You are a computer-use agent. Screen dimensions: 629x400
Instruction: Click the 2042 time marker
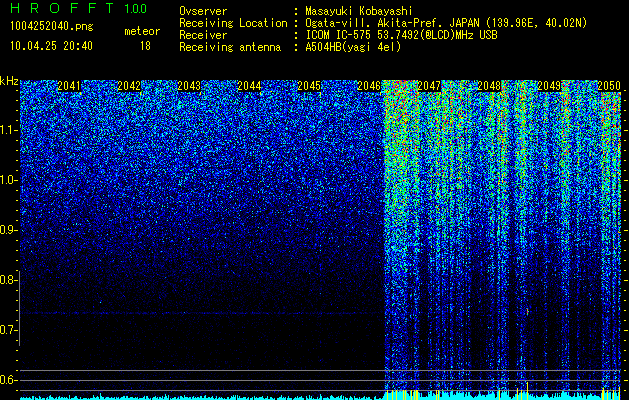129,86
